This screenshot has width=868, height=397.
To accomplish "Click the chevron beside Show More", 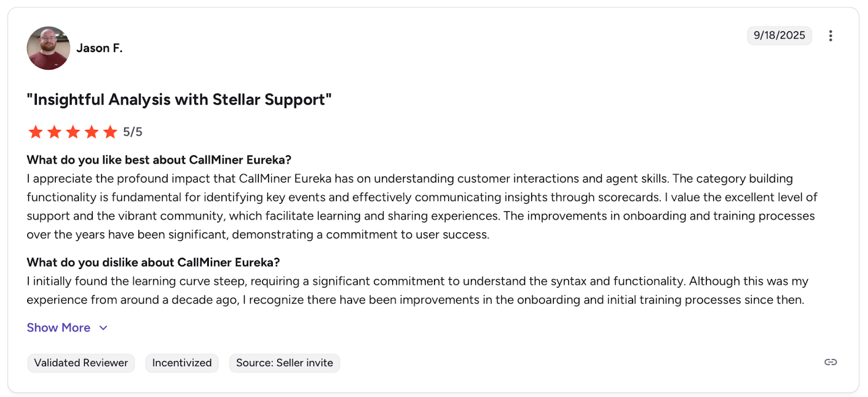I will click(x=103, y=328).
